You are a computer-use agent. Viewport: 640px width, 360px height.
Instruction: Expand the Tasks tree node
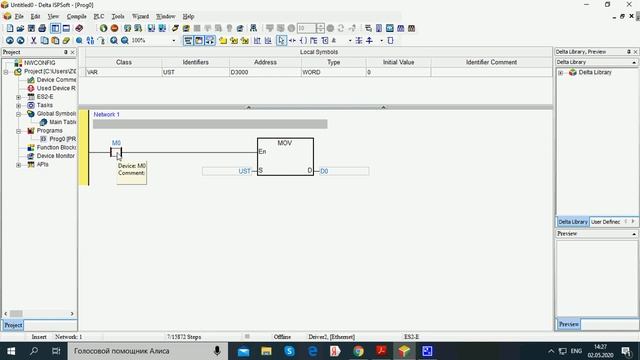click(18, 106)
